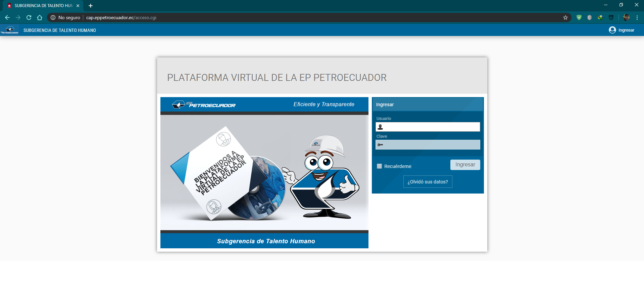Viewport: 644px width, 294px height.
Task: Open the Chrome three-dot menu
Action: [x=637, y=17]
